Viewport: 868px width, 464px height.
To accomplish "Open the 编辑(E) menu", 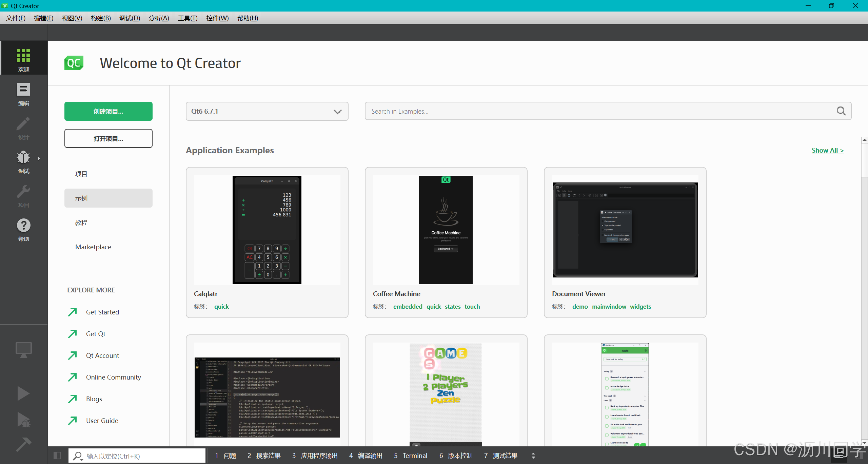I will point(44,18).
